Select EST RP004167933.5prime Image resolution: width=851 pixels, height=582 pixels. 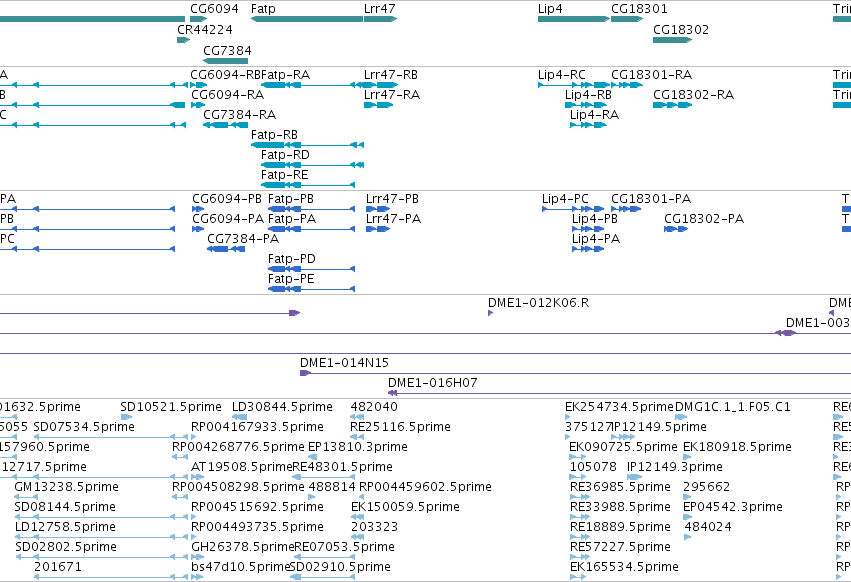(x=257, y=427)
